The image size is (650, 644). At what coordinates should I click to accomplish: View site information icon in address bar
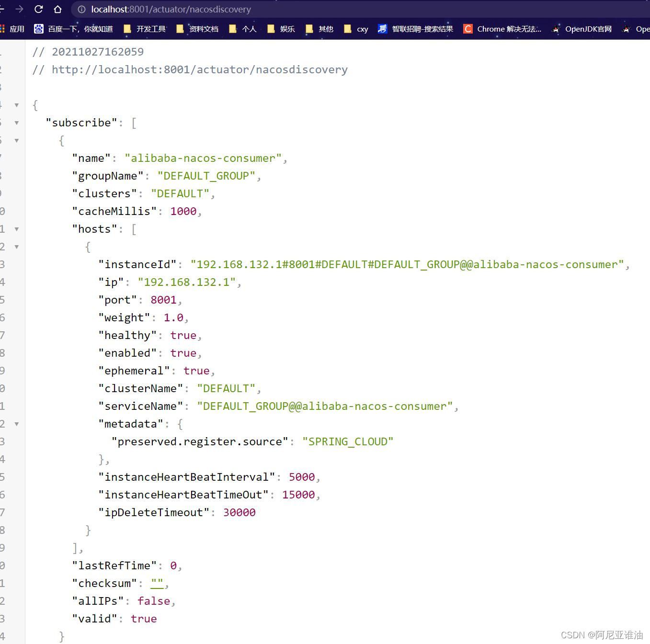pos(81,10)
